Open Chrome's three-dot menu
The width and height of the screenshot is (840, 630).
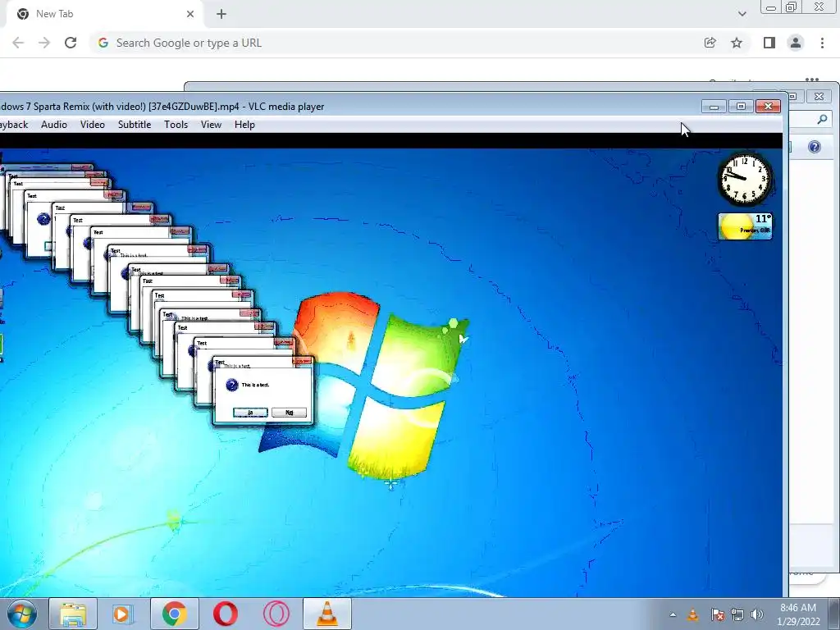(x=822, y=43)
